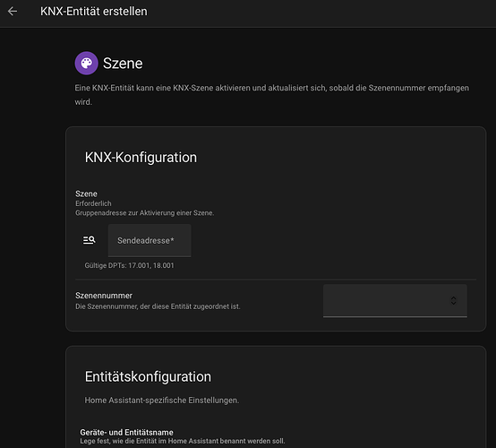Click the Szene page heading
This screenshot has width=496, height=448.
click(x=123, y=64)
